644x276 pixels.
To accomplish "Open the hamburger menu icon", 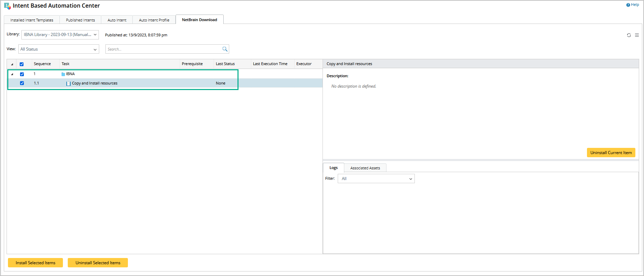I will coord(637,35).
